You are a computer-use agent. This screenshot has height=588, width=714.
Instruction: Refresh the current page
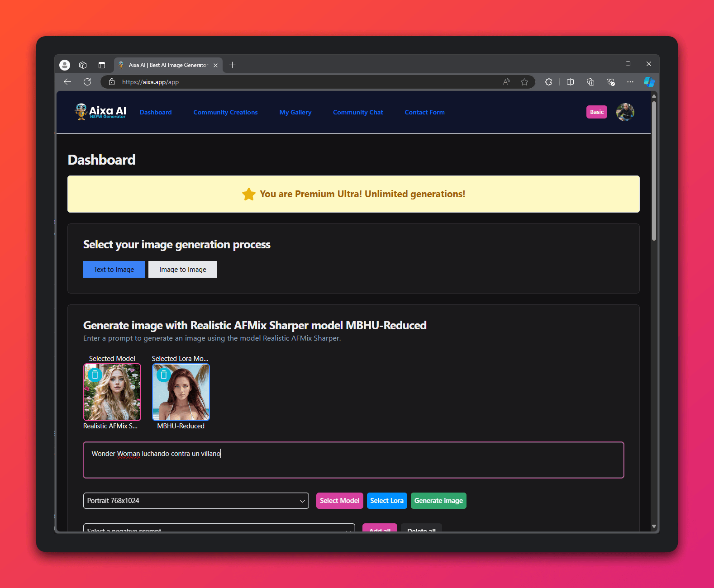[x=87, y=82]
